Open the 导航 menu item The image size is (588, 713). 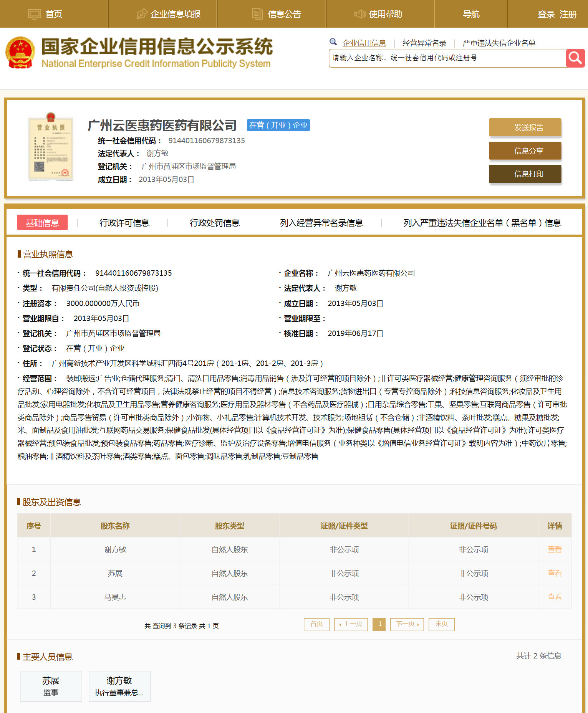[471, 14]
